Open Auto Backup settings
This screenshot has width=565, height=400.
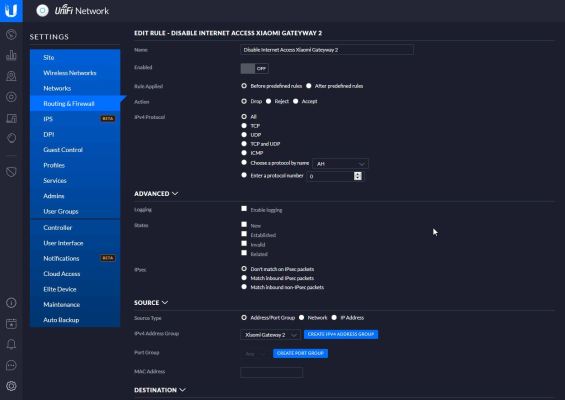coord(75,320)
